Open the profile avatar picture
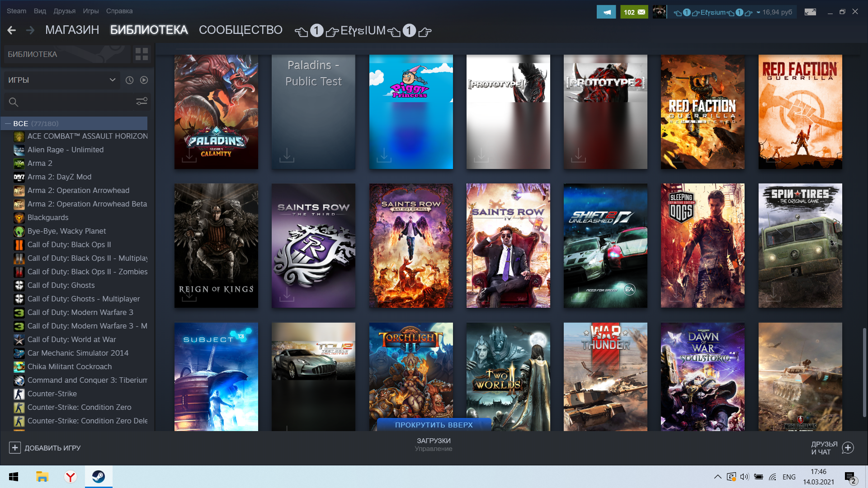This screenshot has width=868, height=488. (660, 12)
